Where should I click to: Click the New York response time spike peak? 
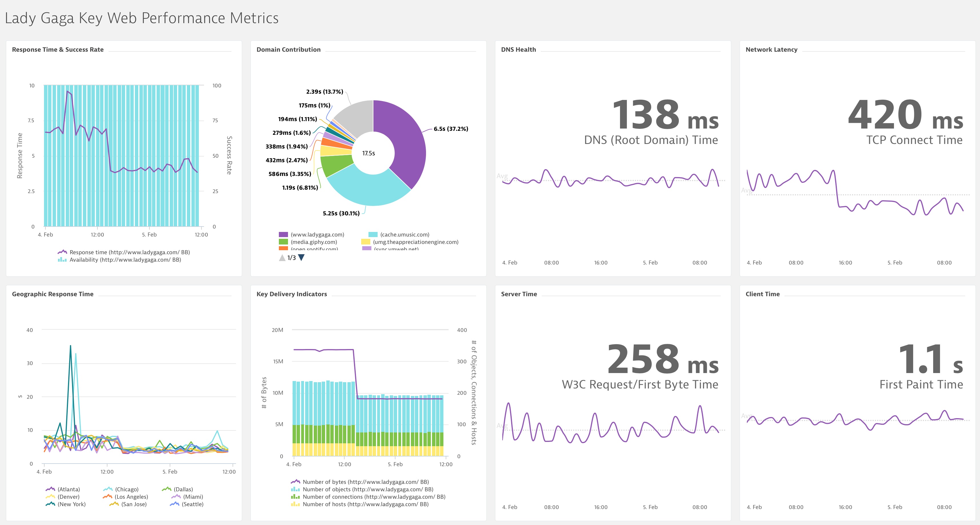(70, 346)
